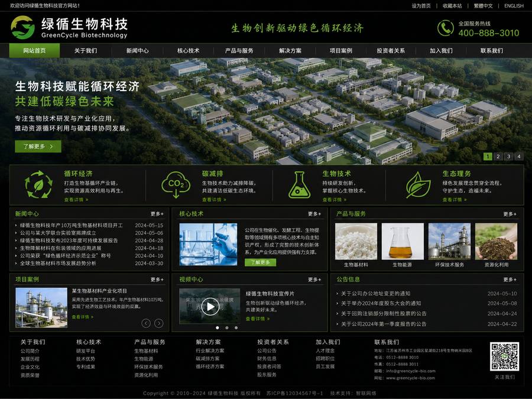
Task: Open 联系我们 navigation menu
Action: point(492,51)
